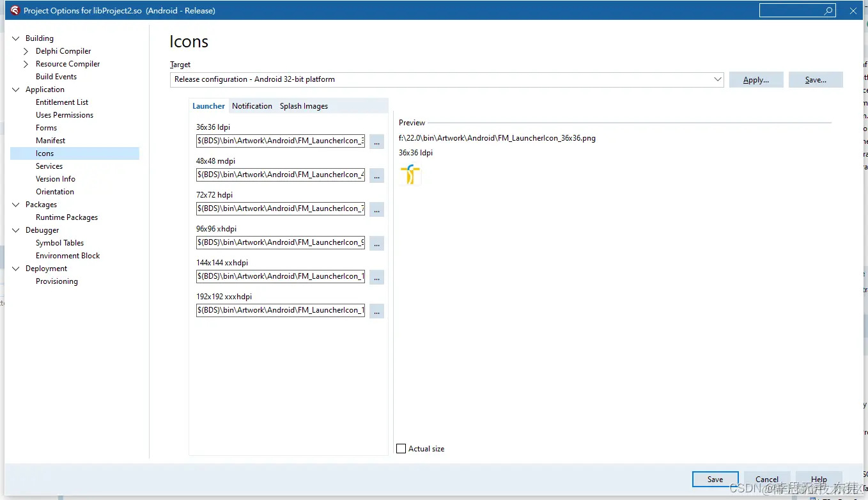The width and height of the screenshot is (868, 500).
Task: Select Services in the tree
Action: pos(49,166)
